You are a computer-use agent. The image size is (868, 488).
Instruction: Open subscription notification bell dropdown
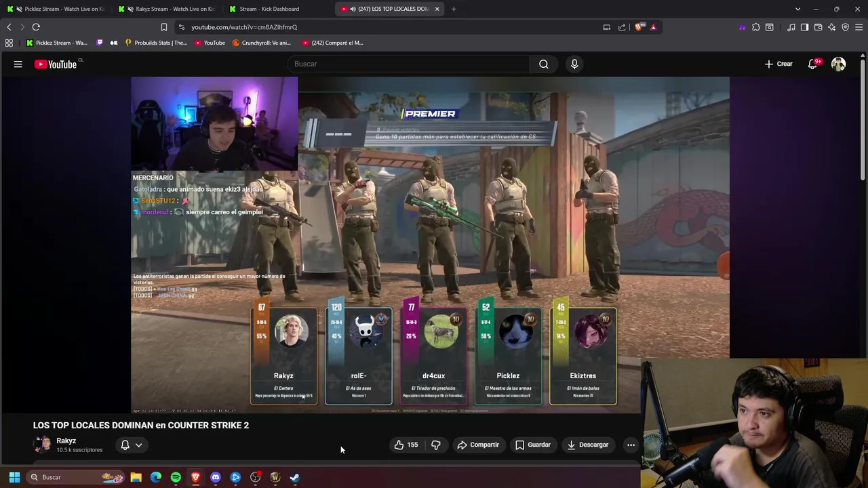click(131, 445)
